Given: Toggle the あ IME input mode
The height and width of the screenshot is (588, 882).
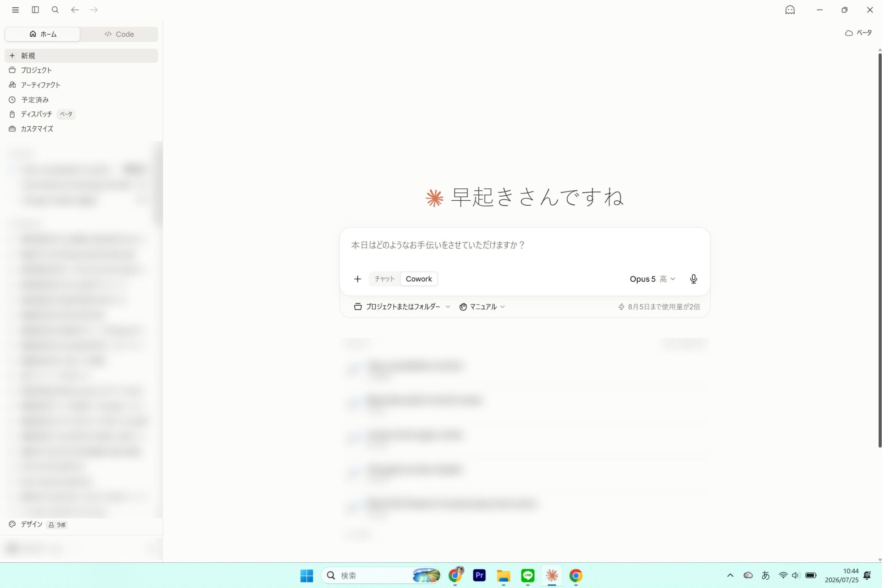Looking at the screenshot, I should click(x=765, y=575).
